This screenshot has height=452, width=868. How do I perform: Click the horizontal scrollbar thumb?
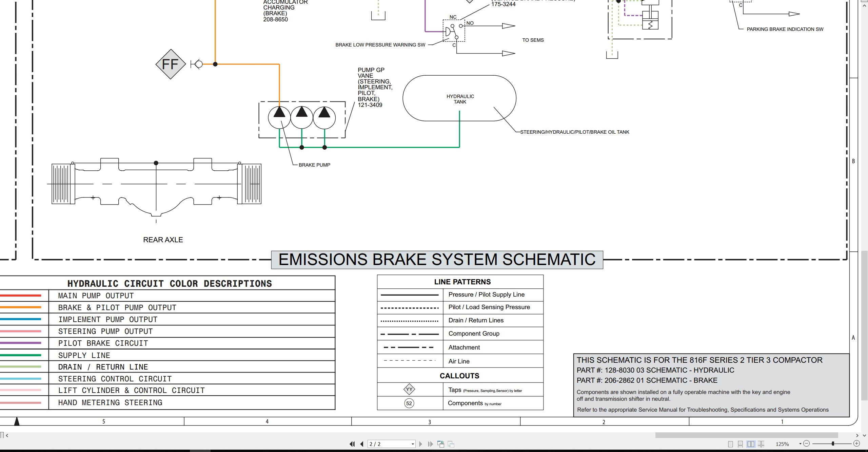pyautogui.click(x=747, y=435)
